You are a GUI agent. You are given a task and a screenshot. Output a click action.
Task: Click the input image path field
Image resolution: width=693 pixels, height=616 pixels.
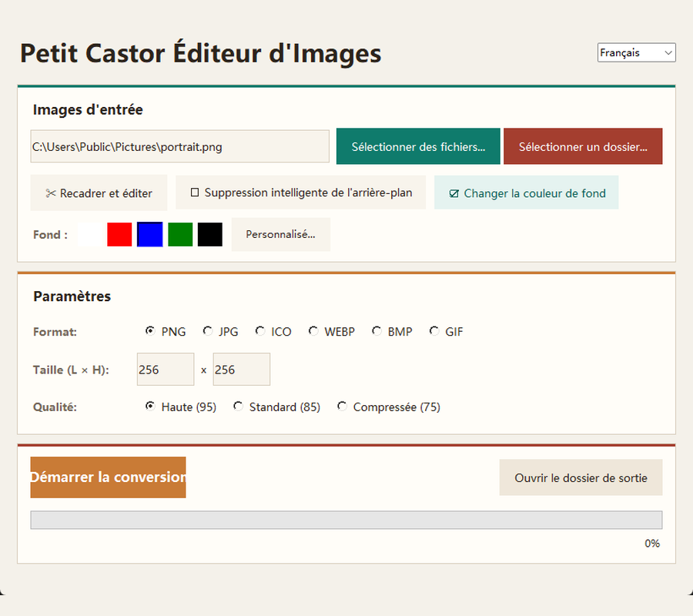(x=180, y=146)
